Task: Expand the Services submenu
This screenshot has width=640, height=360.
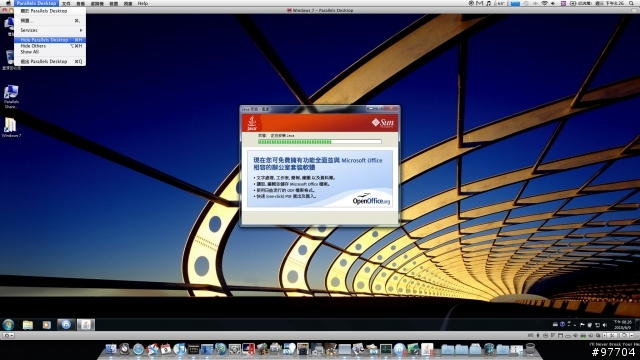Action: (x=50, y=30)
